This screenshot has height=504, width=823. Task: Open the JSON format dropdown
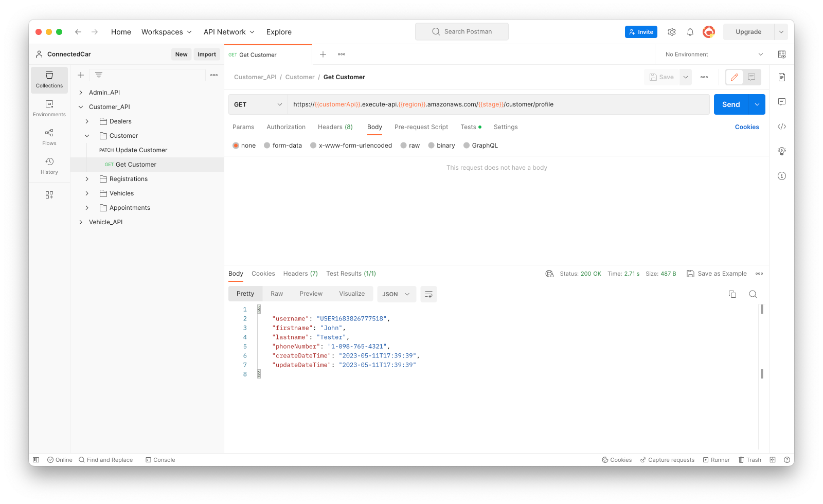397,294
